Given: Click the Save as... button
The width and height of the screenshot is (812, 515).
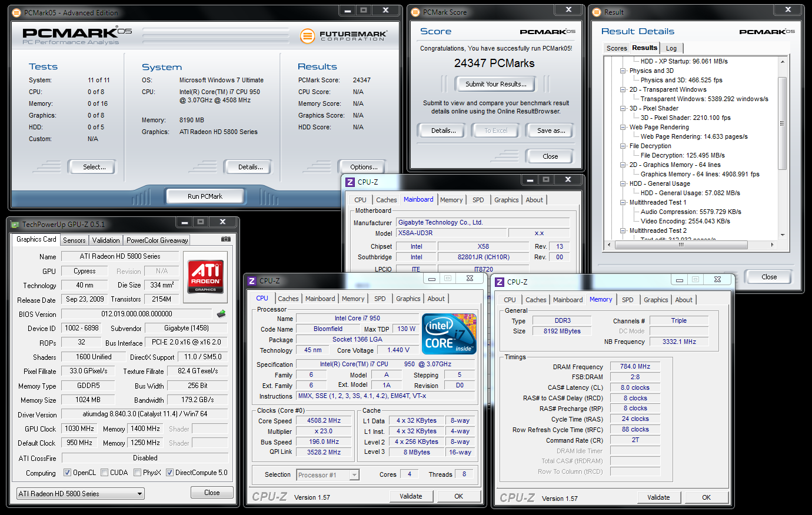Looking at the screenshot, I should 551,131.
